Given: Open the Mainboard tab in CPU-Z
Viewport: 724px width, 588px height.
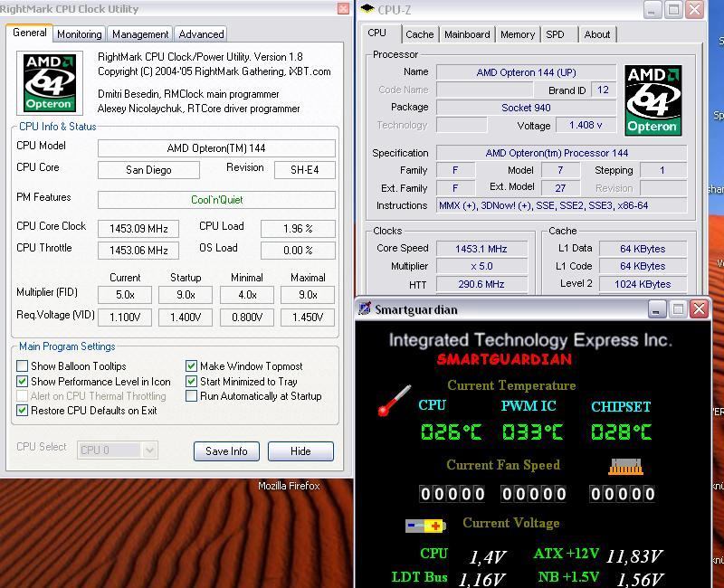Looking at the screenshot, I should click(467, 34).
